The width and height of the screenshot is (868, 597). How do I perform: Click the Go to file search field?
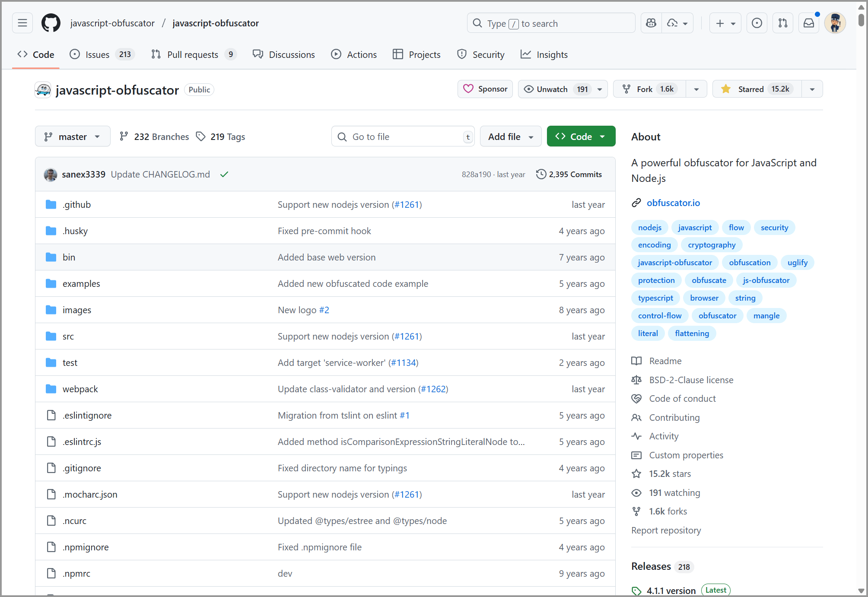coord(402,137)
